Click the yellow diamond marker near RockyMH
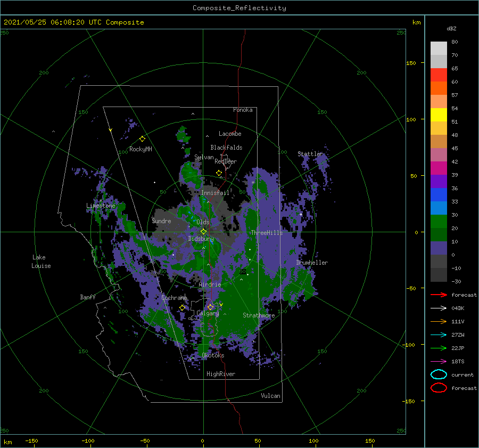Viewport: 479px width, 448px height. click(142, 139)
